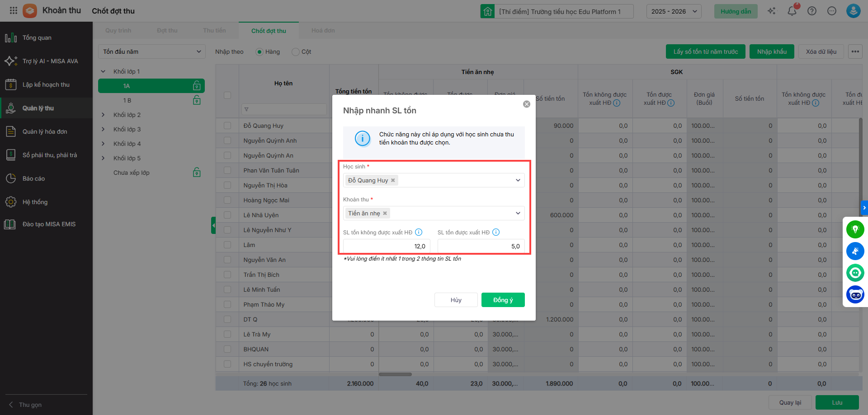Click the Đồng ý button

pos(503,300)
